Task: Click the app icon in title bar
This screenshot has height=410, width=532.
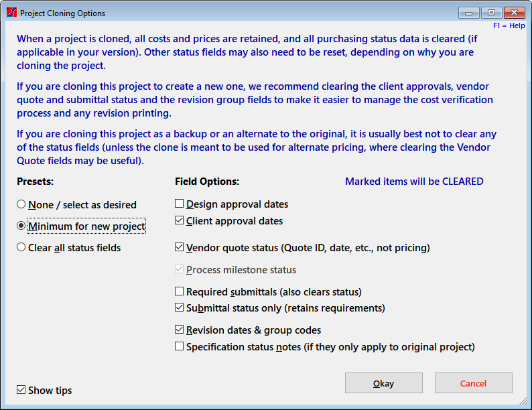Action: point(11,13)
